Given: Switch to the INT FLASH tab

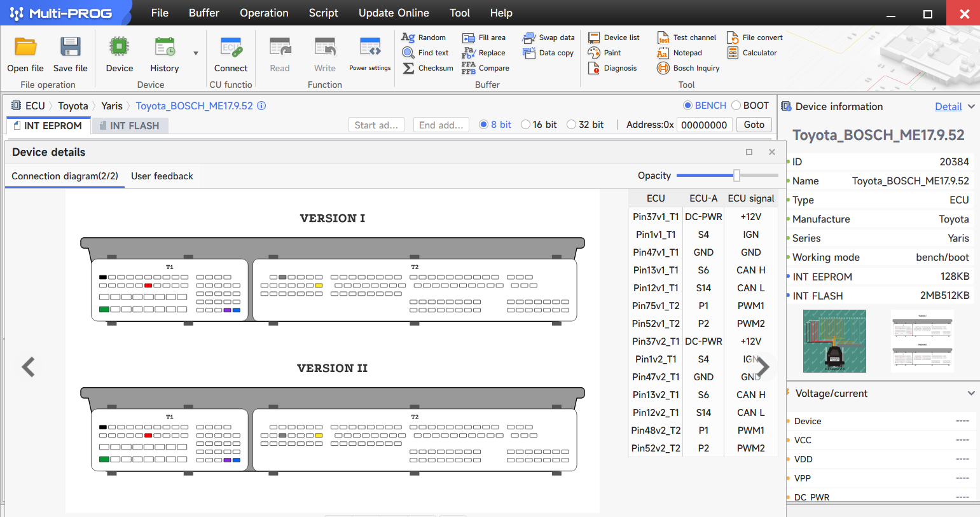Looking at the screenshot, I should click(130, 125).
